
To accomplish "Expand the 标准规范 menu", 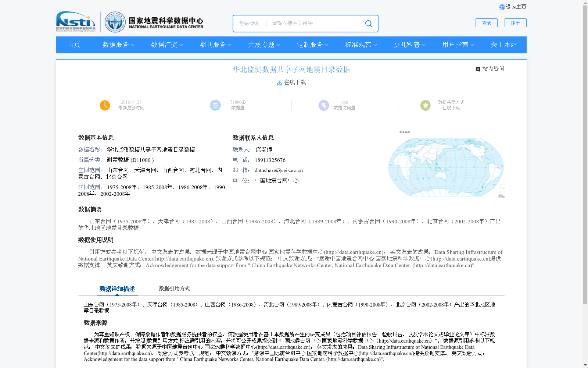I will click(x=361, y=45).
